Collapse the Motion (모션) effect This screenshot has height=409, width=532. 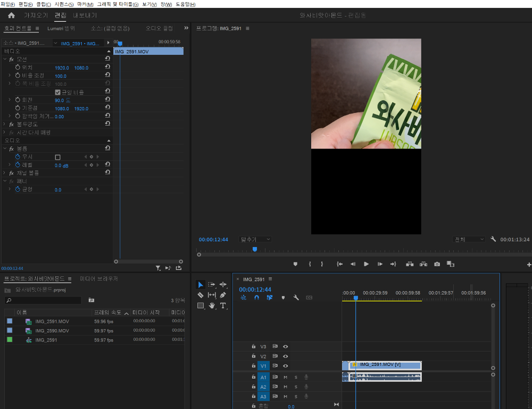5,59
